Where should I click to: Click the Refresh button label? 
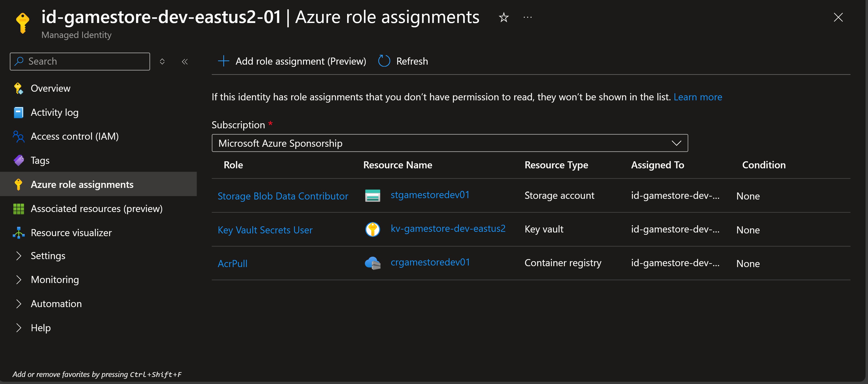coord(412,61)
